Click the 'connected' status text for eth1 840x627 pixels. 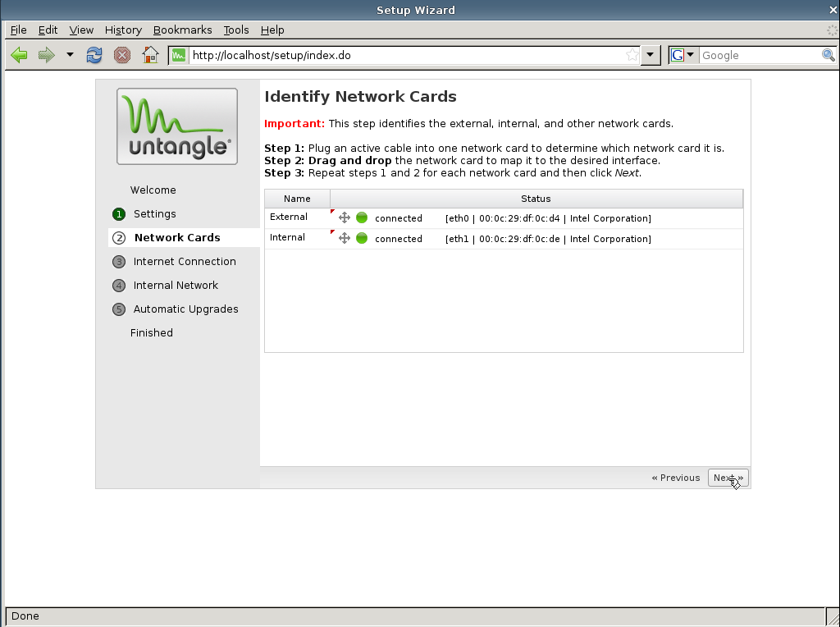(x=399, y=239)
